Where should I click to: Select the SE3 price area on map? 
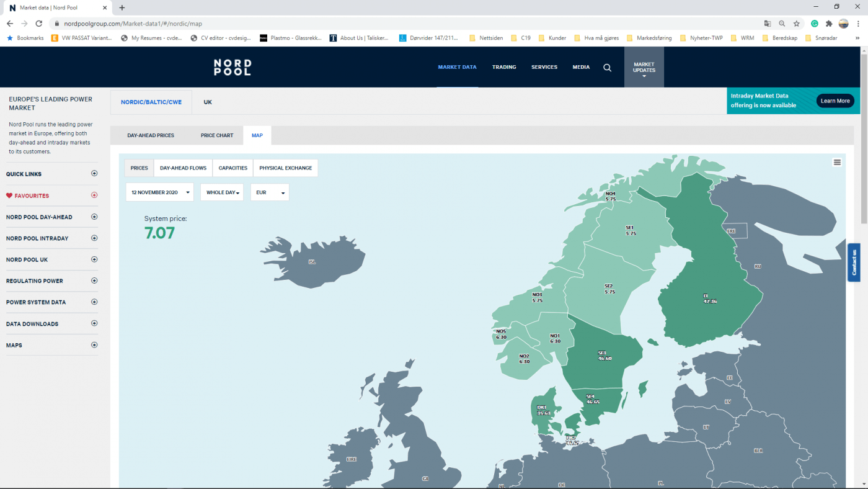click(x=602, y=356)
